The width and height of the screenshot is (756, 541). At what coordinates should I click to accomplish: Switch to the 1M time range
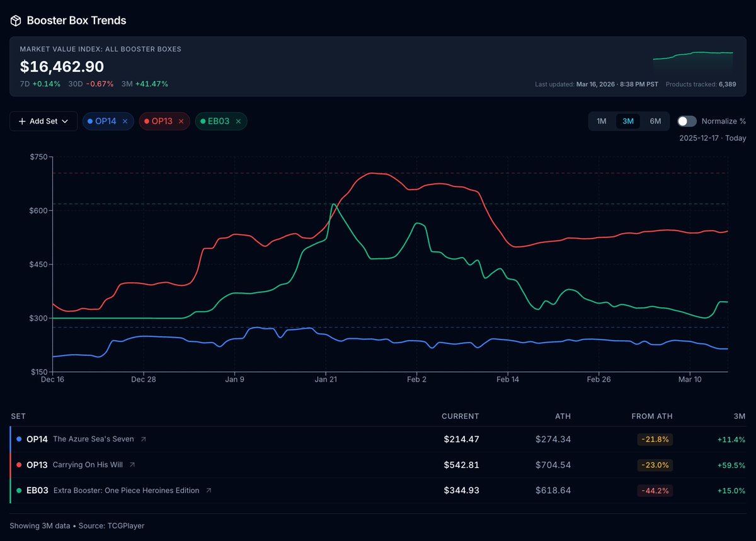pos(602,121)
